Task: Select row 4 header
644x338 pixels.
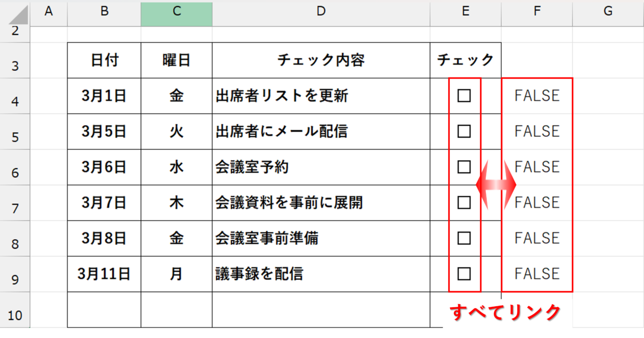Action: tap(15, 96)
